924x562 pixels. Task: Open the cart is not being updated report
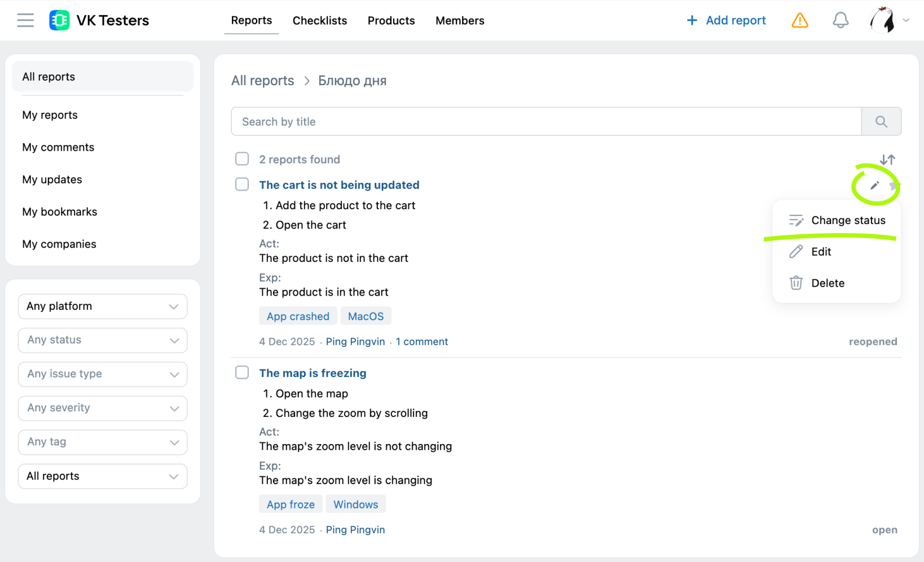coord(339,185)
